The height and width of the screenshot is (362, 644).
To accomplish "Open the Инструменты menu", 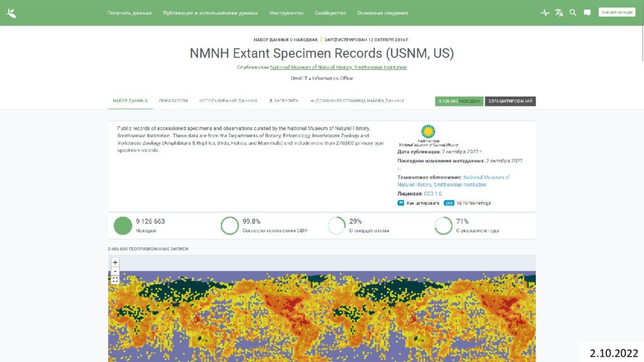I will click(286, 13).
